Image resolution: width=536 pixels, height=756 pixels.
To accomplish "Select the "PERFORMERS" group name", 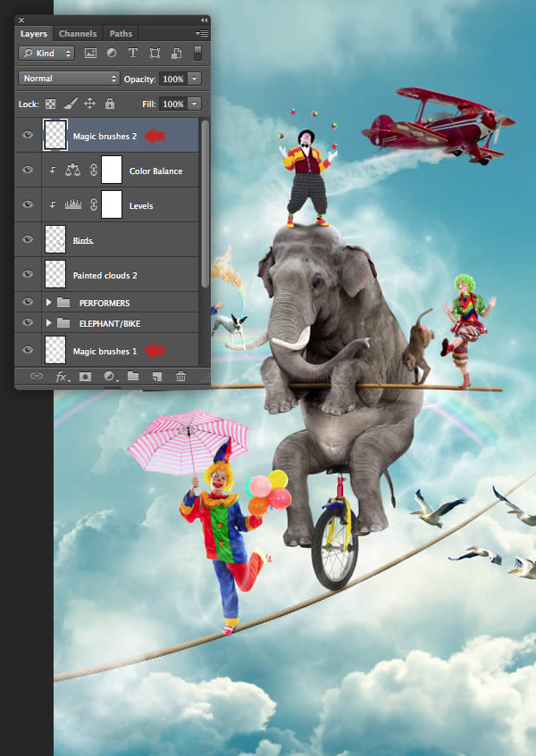I will (x=105, y=303).
